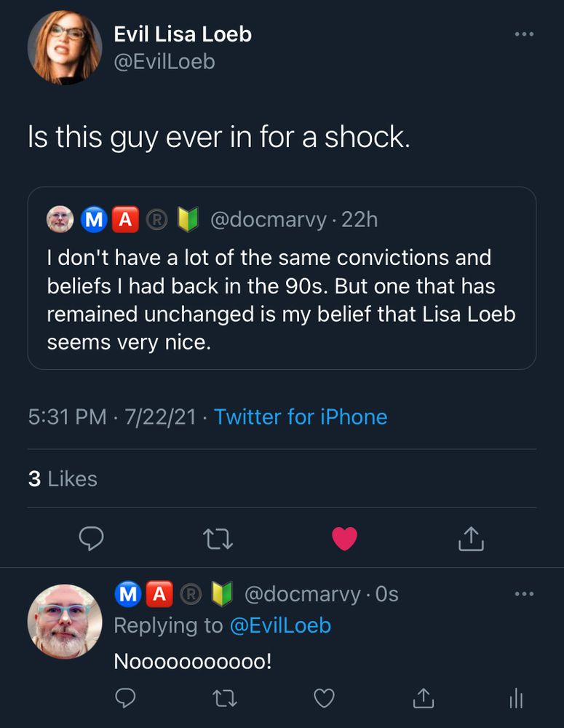The width and height of the screenshot is (564, 728).
Task: Unlike the tweet with red heart
Action: click(344, 539)
